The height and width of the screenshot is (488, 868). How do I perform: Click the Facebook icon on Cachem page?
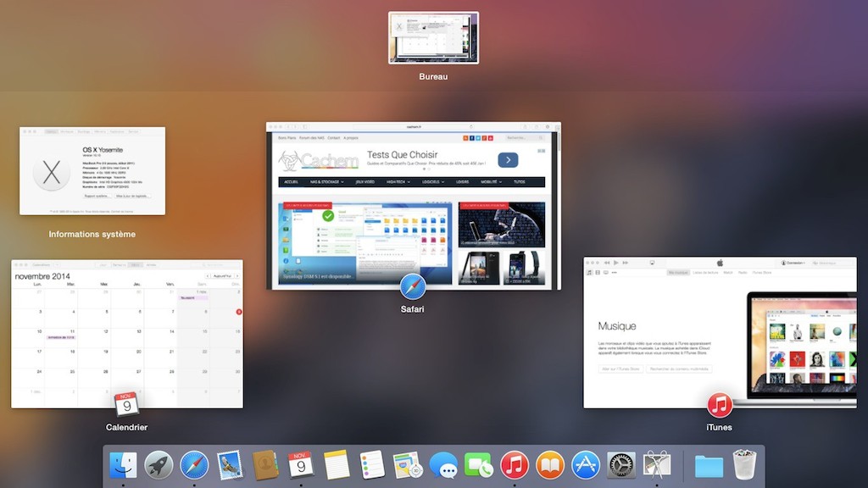[x=471, y=138]
